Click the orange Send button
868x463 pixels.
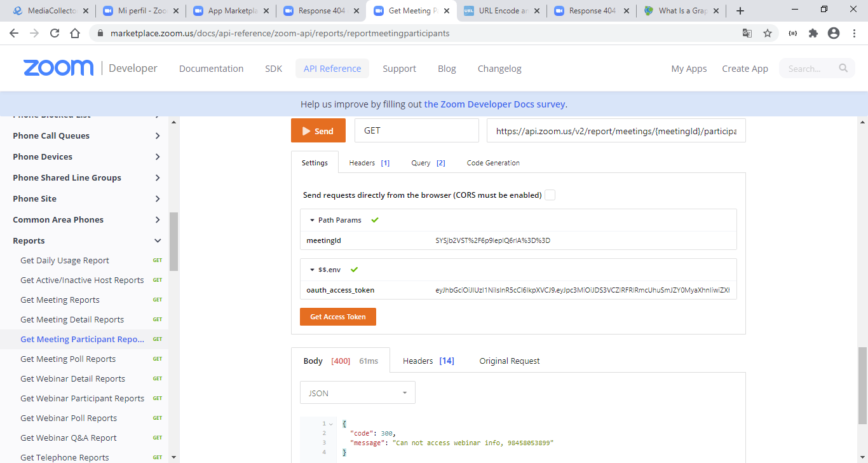(318, 130)
